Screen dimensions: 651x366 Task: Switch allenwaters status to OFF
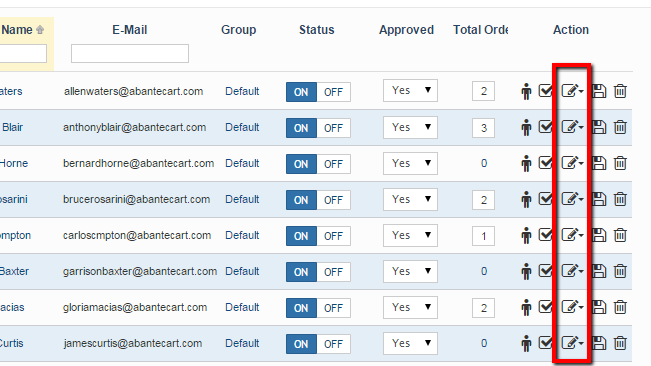(333, 92)
